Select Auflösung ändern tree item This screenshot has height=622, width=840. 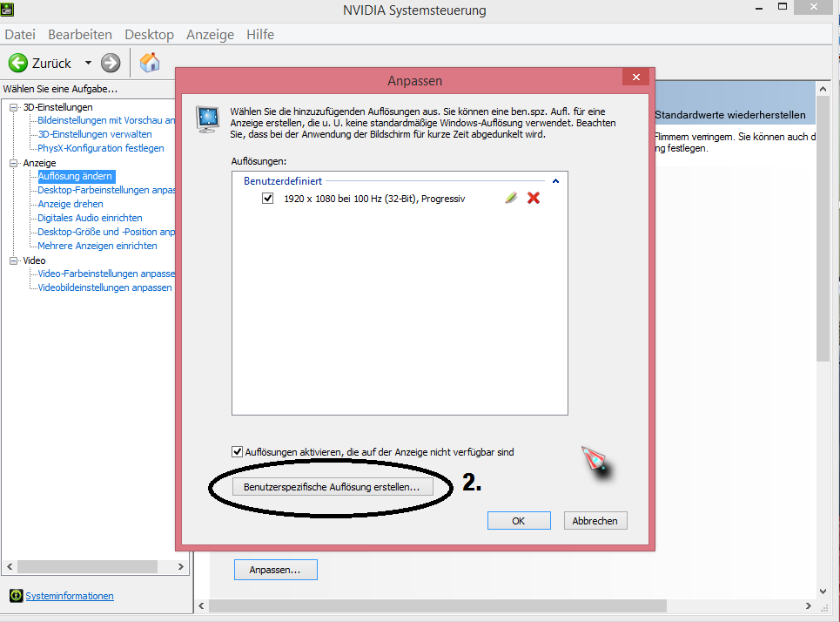pyautogui.click(x=75, y=177)
